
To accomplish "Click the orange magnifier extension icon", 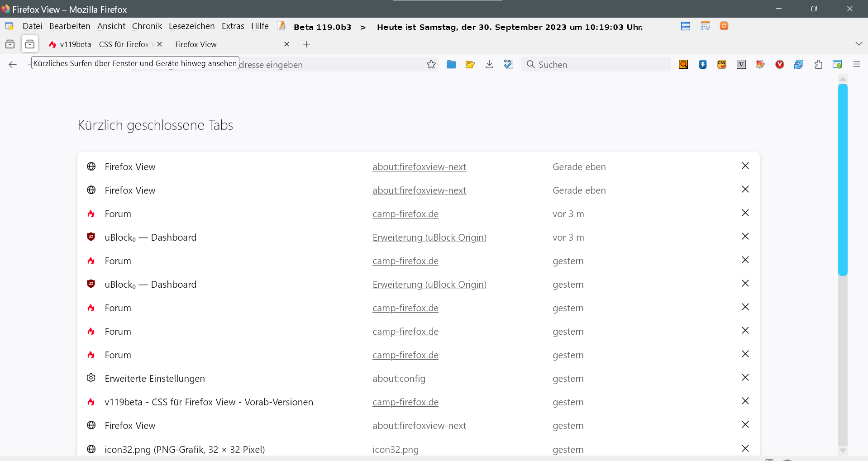I will pyautogui.click(x=683, y=64).
